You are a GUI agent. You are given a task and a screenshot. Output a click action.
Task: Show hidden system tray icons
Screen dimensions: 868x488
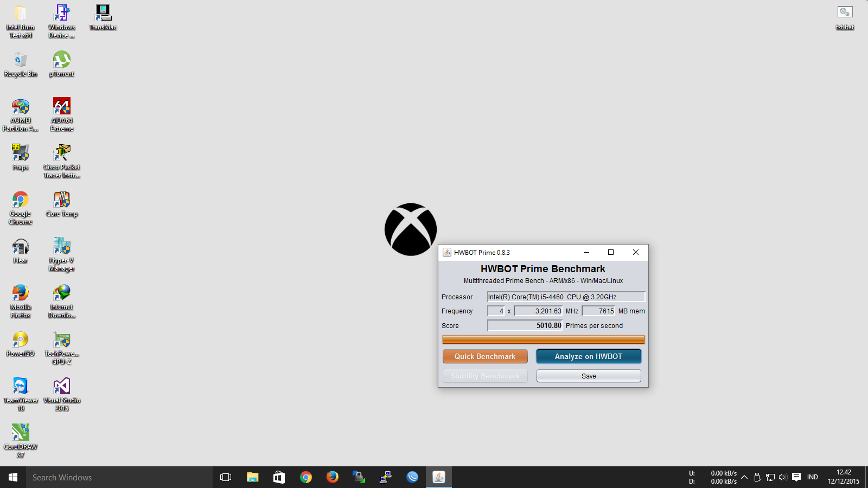point(744,477)
